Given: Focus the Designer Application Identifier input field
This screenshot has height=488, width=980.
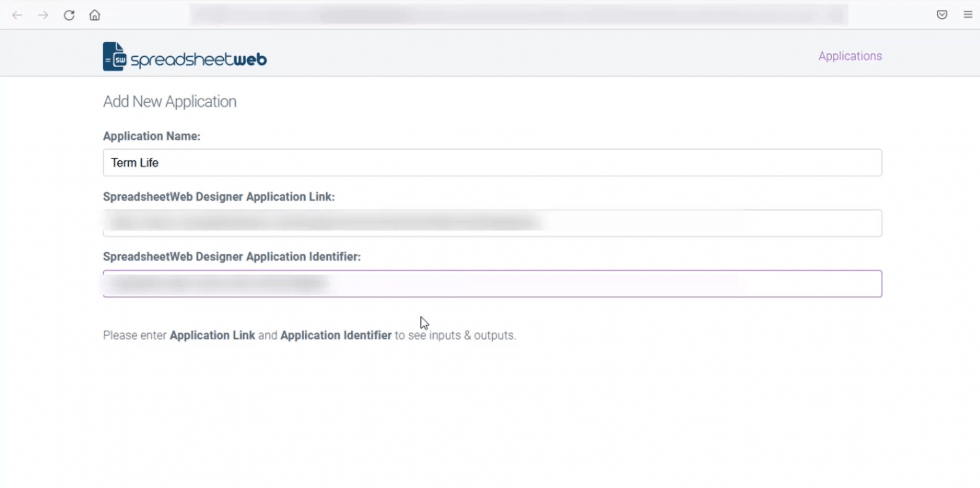Looking at the screenshot, I should point(492,284).
